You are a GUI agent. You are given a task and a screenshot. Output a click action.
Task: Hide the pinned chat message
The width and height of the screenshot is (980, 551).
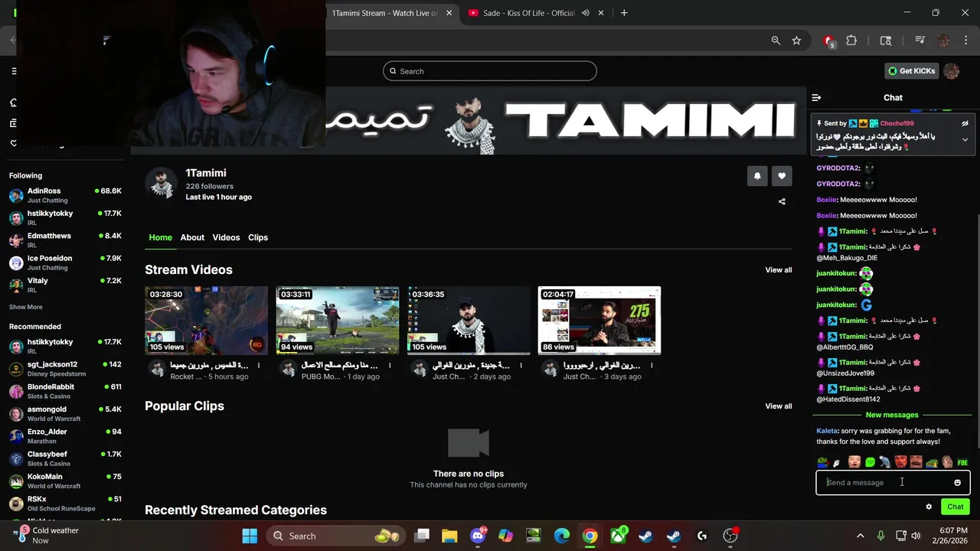[x=965, y=123]
